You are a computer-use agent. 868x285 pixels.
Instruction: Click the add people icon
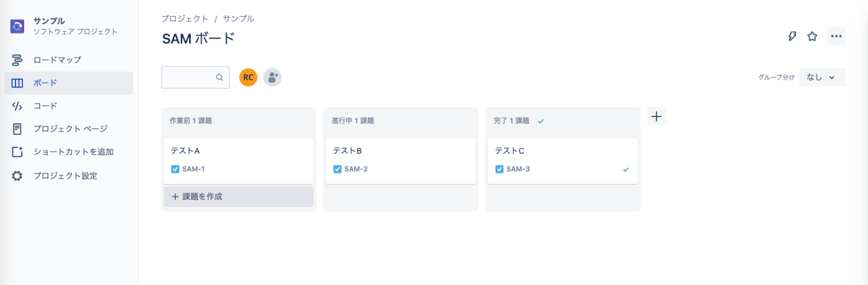[x=273, y=77]
